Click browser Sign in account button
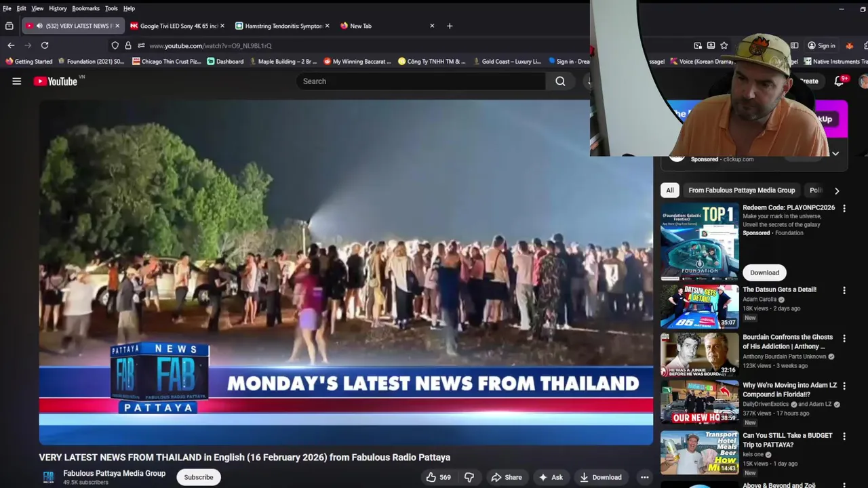Screen dimensions: 868x488 821,45
